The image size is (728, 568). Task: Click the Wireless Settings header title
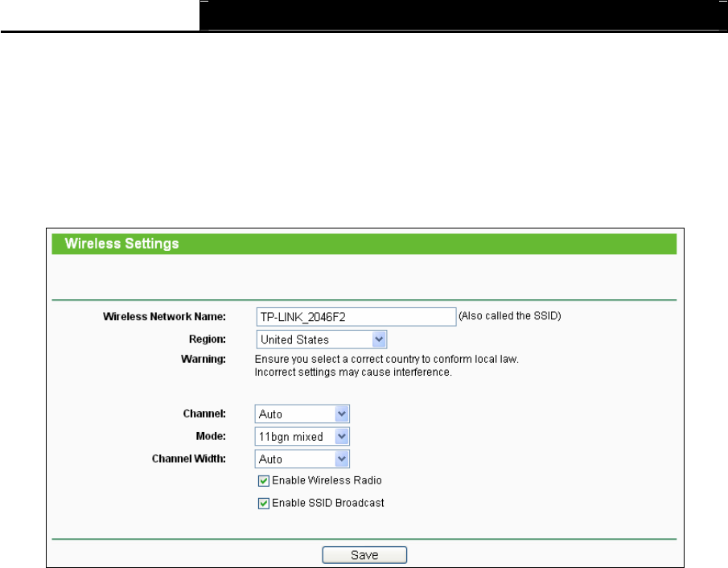[121, 244]
